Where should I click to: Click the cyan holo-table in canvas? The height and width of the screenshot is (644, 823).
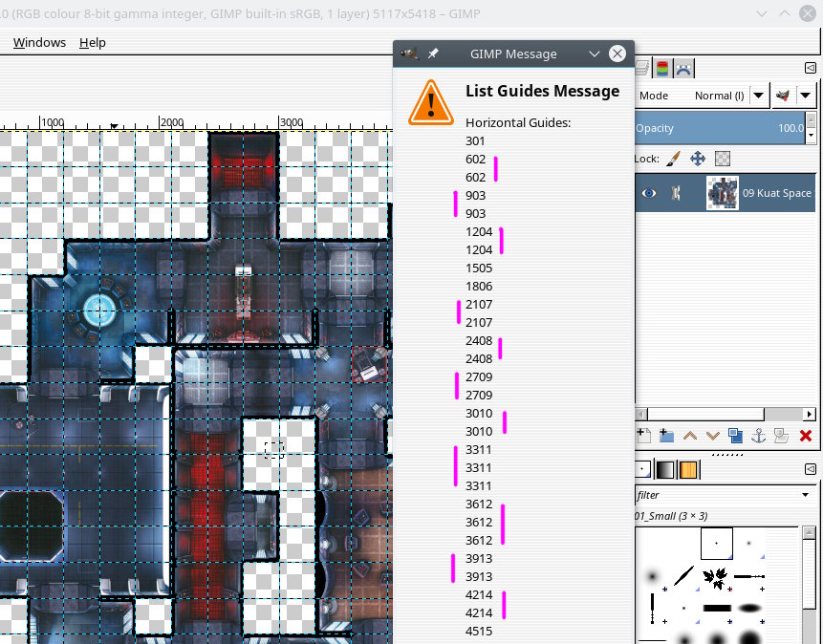[x=99, y=310]
